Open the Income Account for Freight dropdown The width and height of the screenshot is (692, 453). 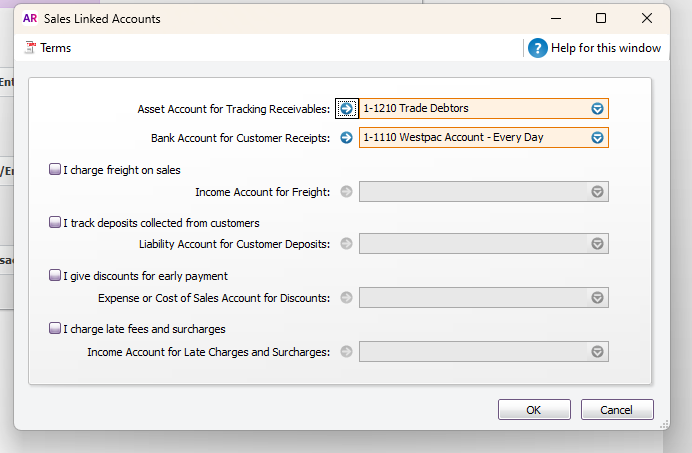point(597,192)
